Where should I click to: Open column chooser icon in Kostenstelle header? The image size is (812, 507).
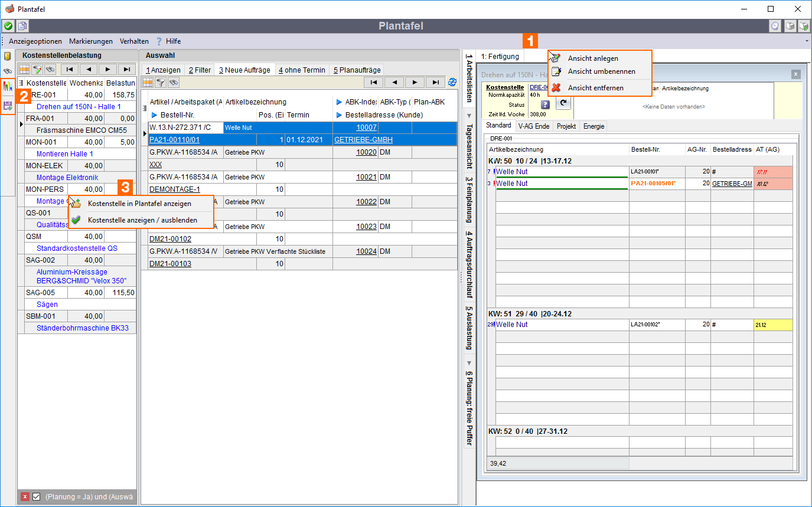(x=22, y=83)
